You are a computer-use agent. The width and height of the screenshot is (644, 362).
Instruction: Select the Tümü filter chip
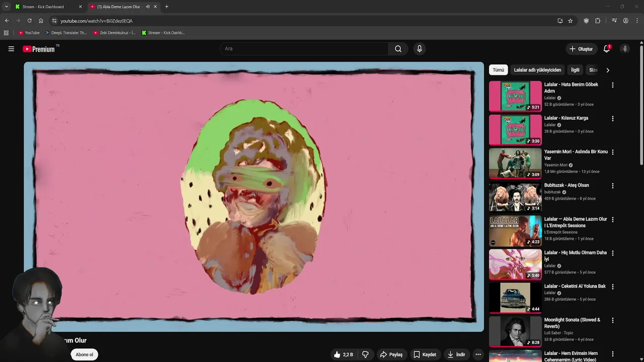[498, 70]
